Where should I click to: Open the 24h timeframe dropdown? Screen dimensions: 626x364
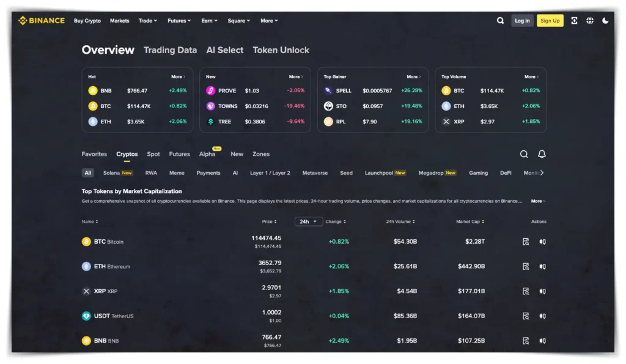pos(308,222)
